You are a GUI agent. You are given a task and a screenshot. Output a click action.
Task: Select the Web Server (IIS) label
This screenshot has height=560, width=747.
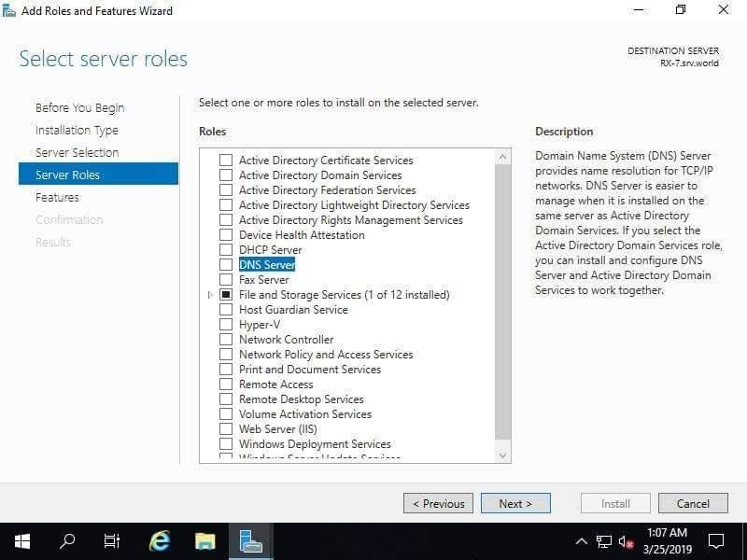click(x=277, y=428)
